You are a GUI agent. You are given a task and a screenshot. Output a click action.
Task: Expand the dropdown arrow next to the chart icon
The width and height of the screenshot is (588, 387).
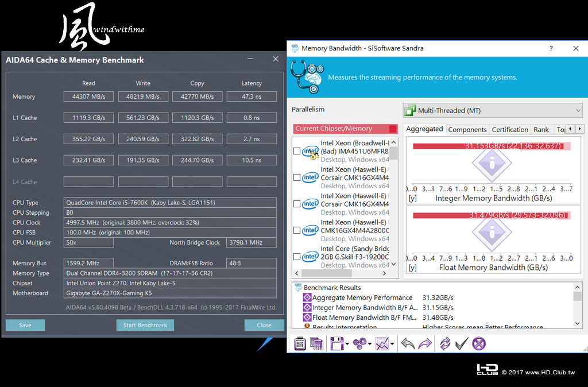pos(392,344)
